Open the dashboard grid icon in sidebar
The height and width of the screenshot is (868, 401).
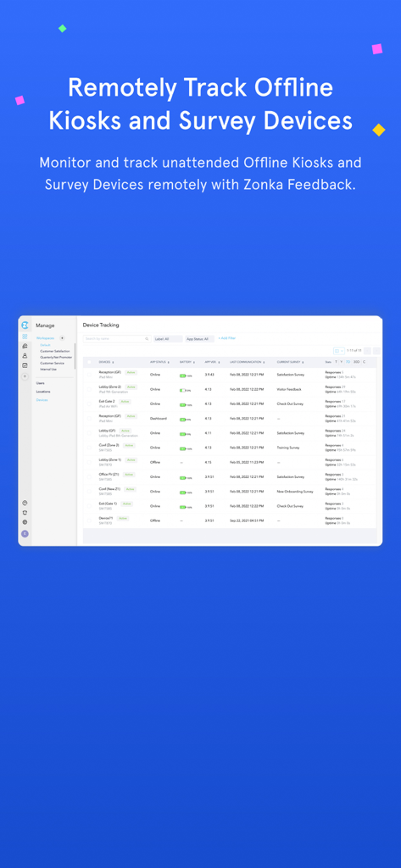pos(25,337)
